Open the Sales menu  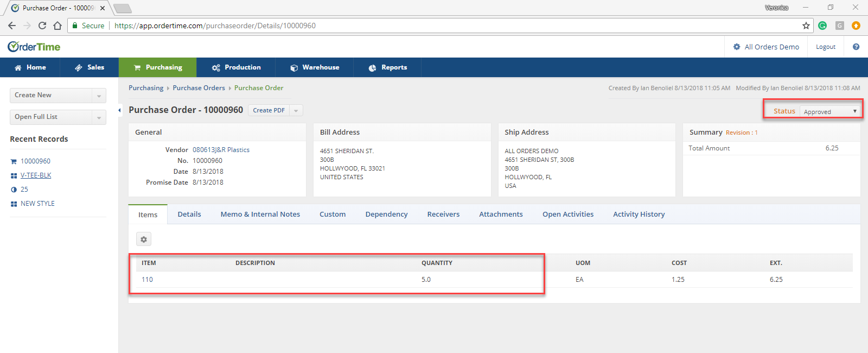coord(90,67)
